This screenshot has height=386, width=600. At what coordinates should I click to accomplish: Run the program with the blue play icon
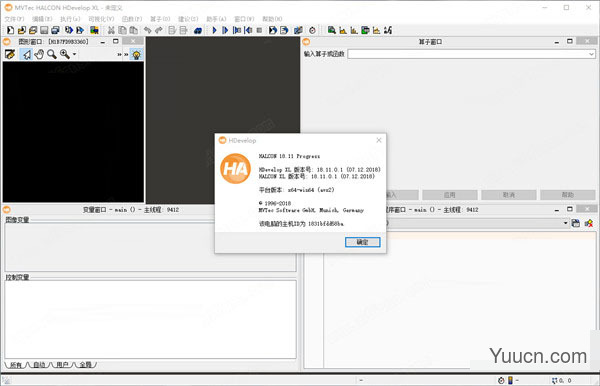pos(214,30)
